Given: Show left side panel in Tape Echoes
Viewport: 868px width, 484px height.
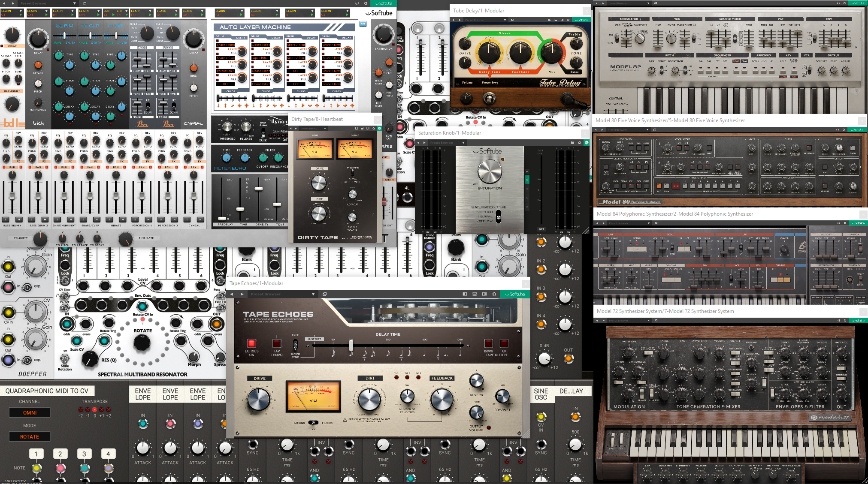Looking at the screenshot, I should click(x=465, y=294).
